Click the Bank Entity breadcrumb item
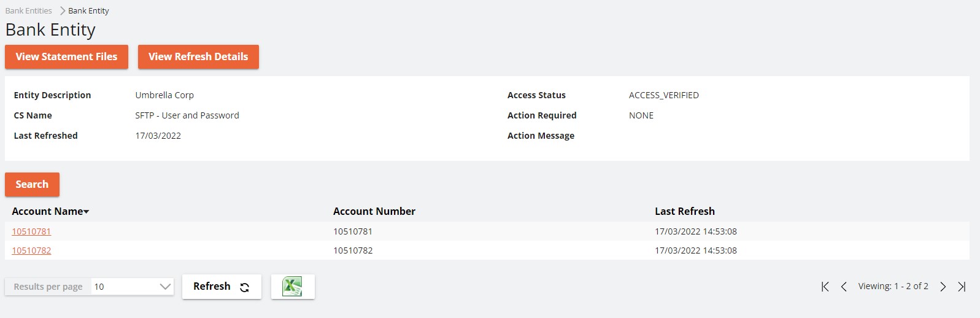The image size is (980, 318). pyautogui.click(x=88, y=10)
